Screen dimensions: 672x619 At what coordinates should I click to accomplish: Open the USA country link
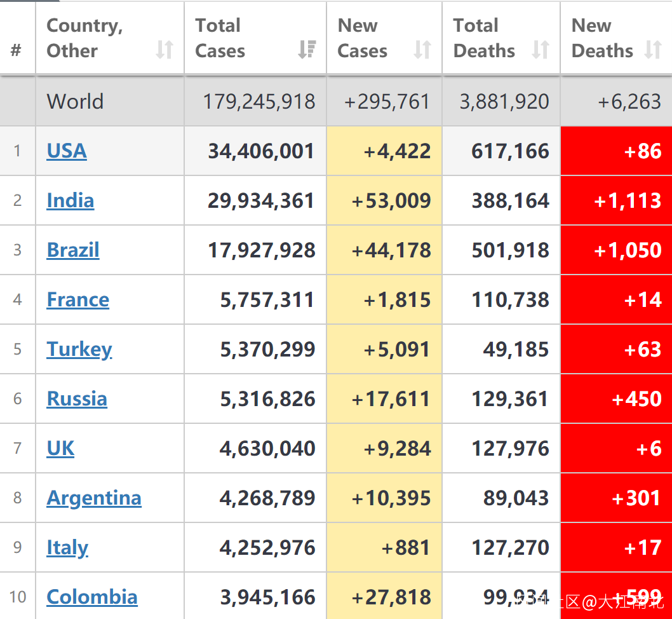(x=67, y=151)
